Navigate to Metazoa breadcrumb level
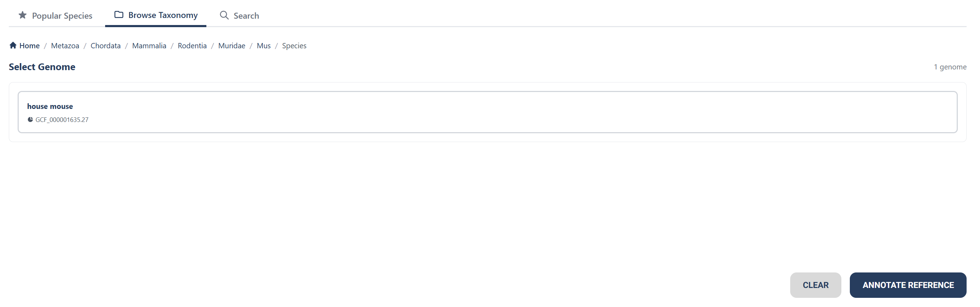This screenshot has height=307, width=980. point(65,45)
